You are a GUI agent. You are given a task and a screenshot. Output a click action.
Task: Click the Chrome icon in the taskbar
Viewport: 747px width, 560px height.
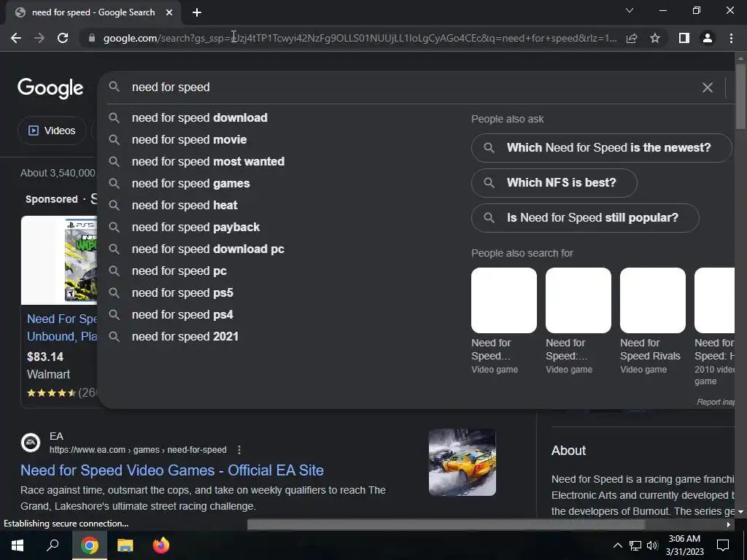[x=90, y=545]
